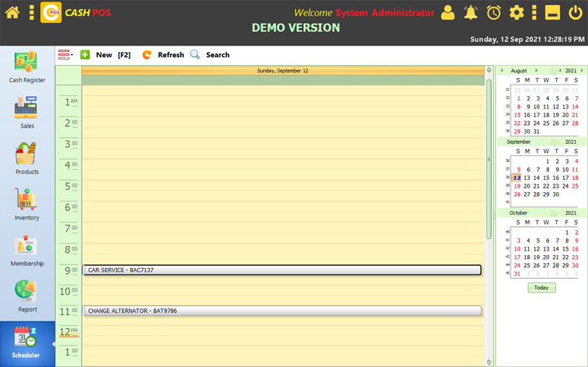Screen dimensions: 588x367
Task: Open CAR SERVICE - BAC7137 appointment
Action: click(x=282, y=270)
